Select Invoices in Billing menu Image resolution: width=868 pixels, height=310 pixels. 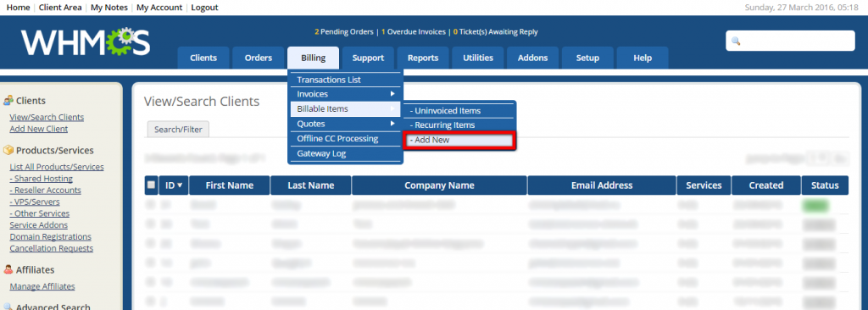[x=346, y=94]
